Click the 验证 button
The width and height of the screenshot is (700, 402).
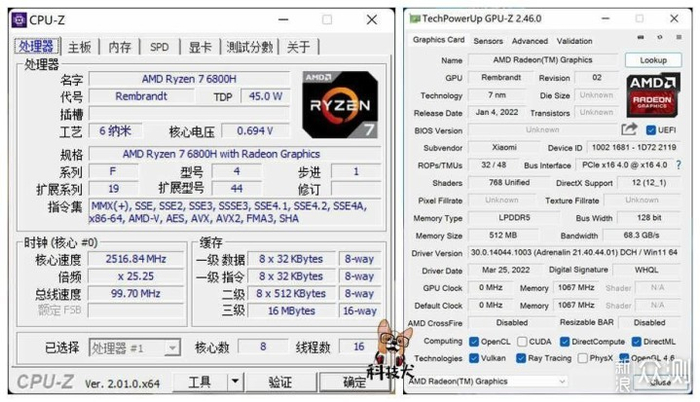(x=280, y=382)
